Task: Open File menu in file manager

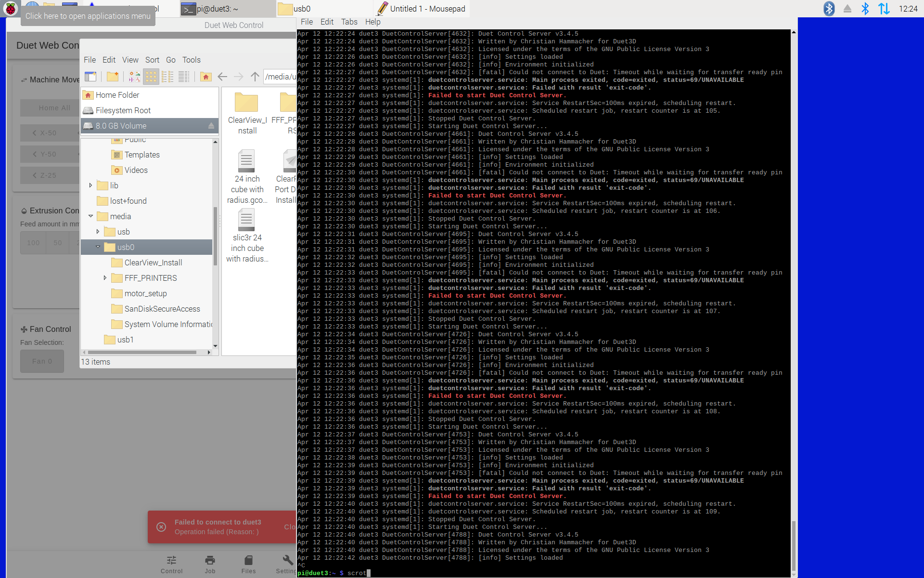Action: (90, 60)
